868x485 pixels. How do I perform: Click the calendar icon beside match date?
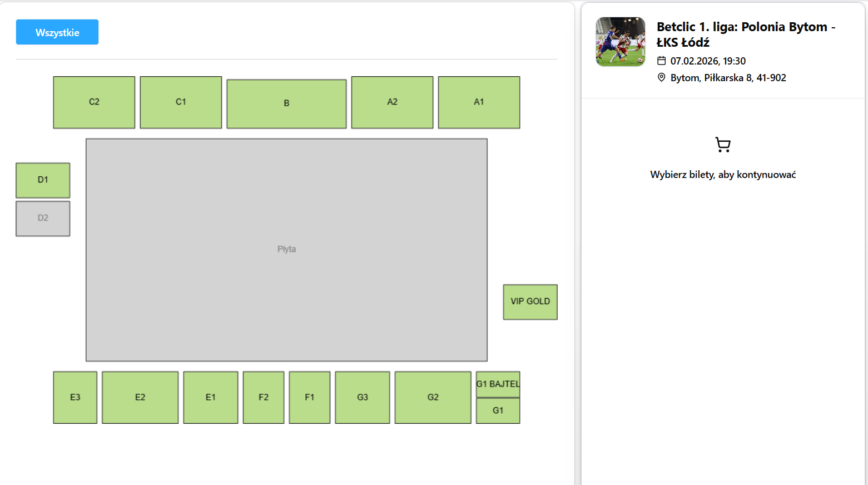(661, 61)
